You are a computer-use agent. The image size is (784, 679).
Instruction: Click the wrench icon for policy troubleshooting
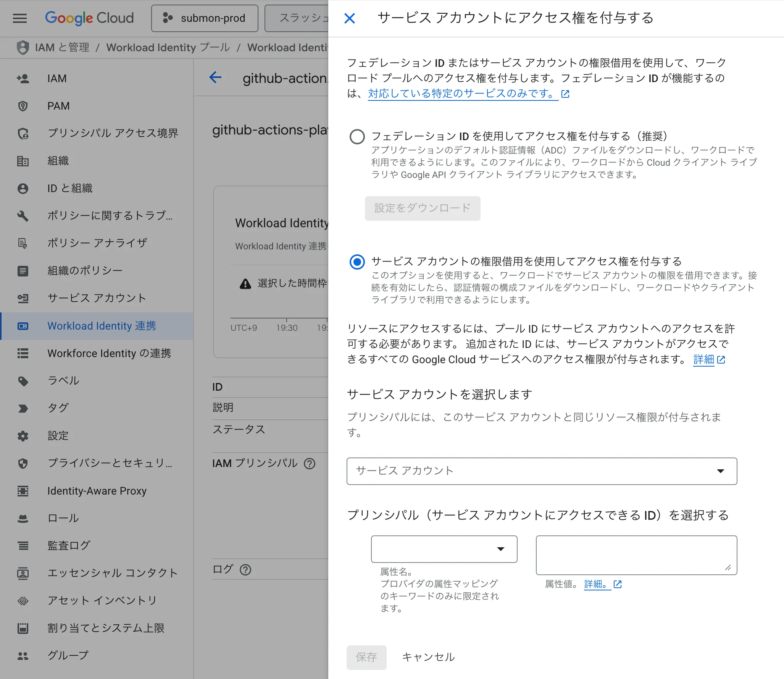tap(23, 216)
